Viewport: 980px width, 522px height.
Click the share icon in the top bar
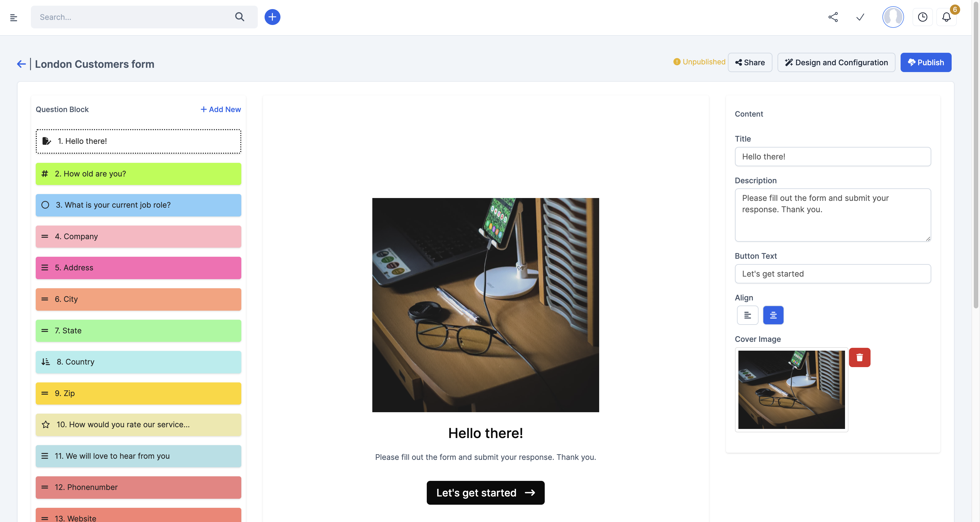(833, 17)
